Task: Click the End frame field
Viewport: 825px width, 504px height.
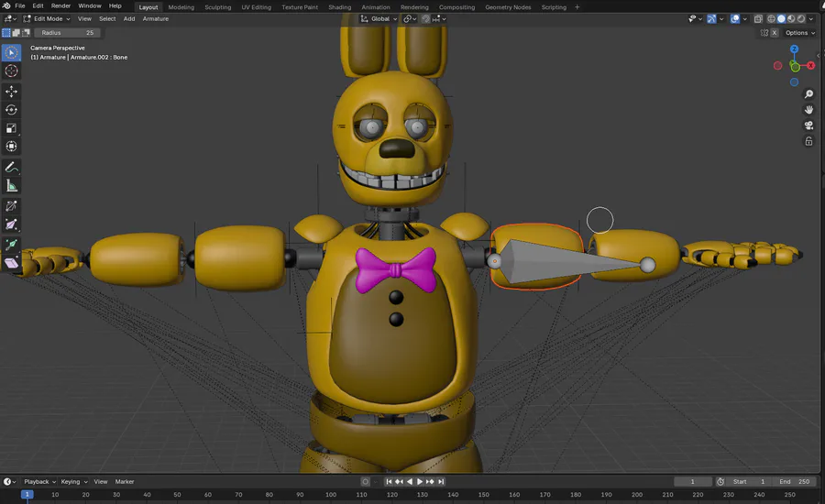Action: (795, 481)
